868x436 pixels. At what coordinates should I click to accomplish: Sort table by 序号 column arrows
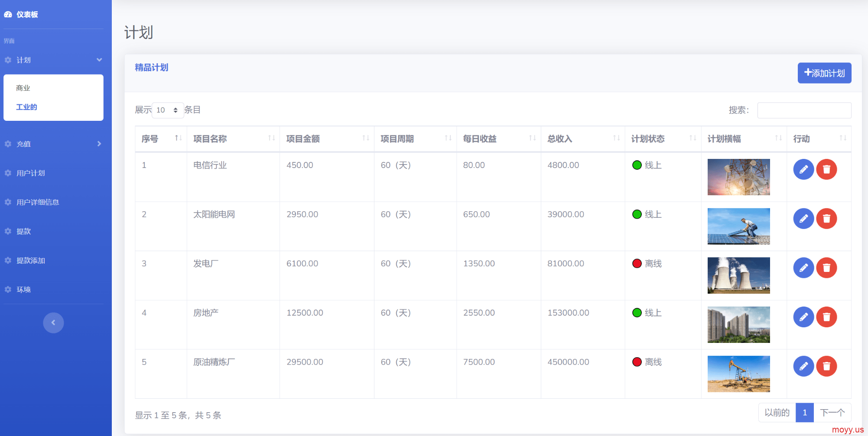[x=178, y=138]
